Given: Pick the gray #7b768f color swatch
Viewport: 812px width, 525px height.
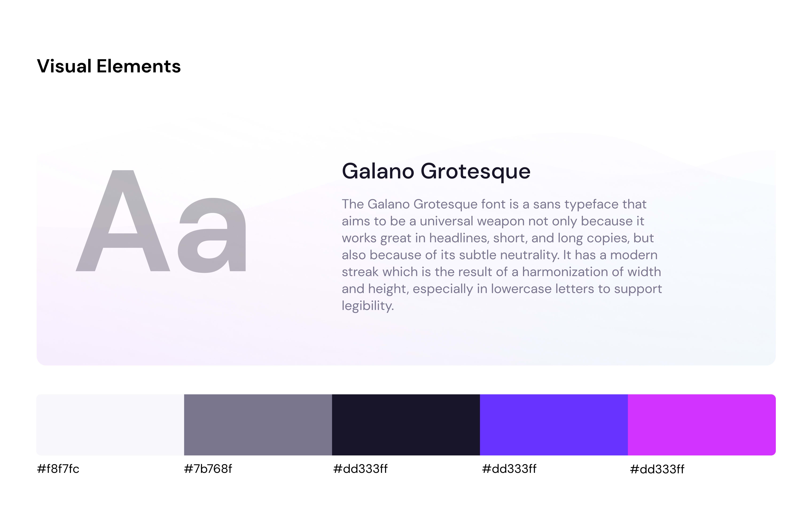Looking at the screenshot, I should [258, 425].
